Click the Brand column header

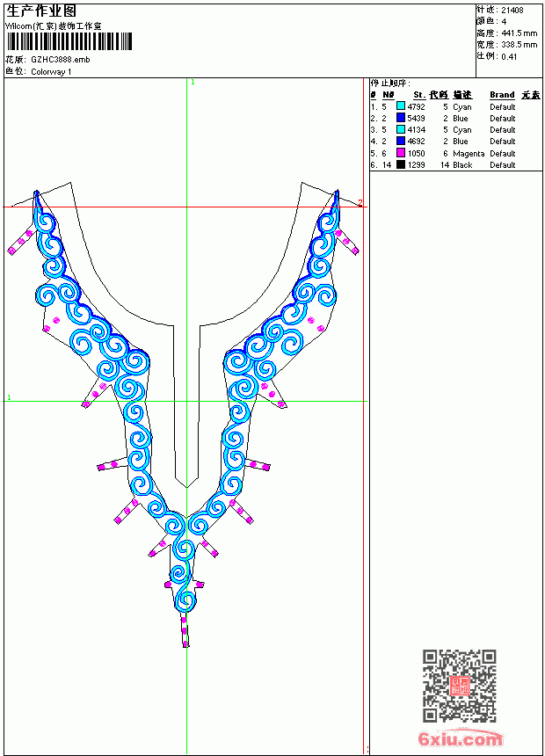click(502, 95)
